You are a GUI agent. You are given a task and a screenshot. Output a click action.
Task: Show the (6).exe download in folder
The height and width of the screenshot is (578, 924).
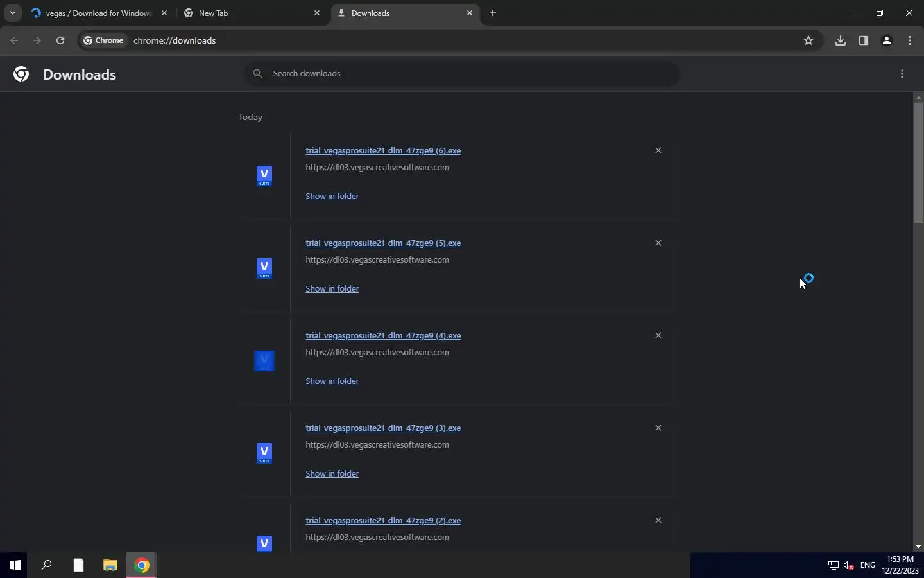click(x=332, y=196)
